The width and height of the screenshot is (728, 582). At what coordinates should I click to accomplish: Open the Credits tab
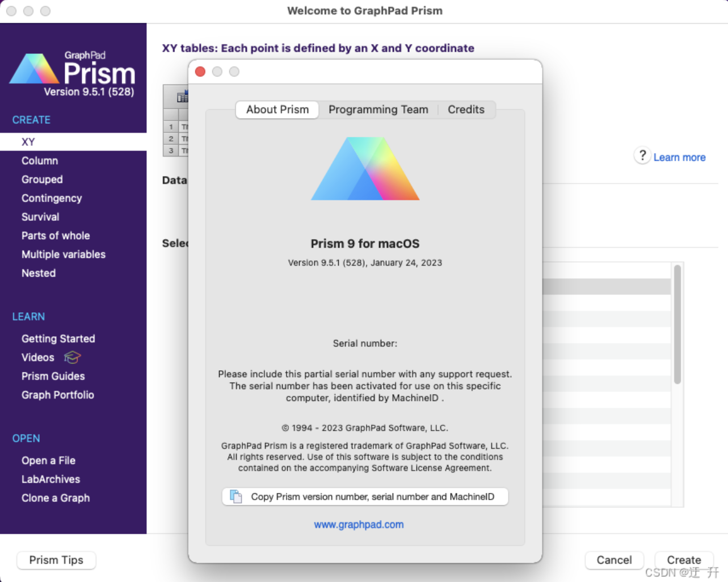tap(466, 110)
